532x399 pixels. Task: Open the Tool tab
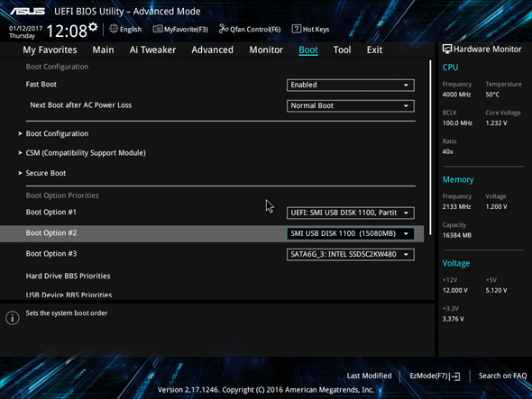(342, 50)
